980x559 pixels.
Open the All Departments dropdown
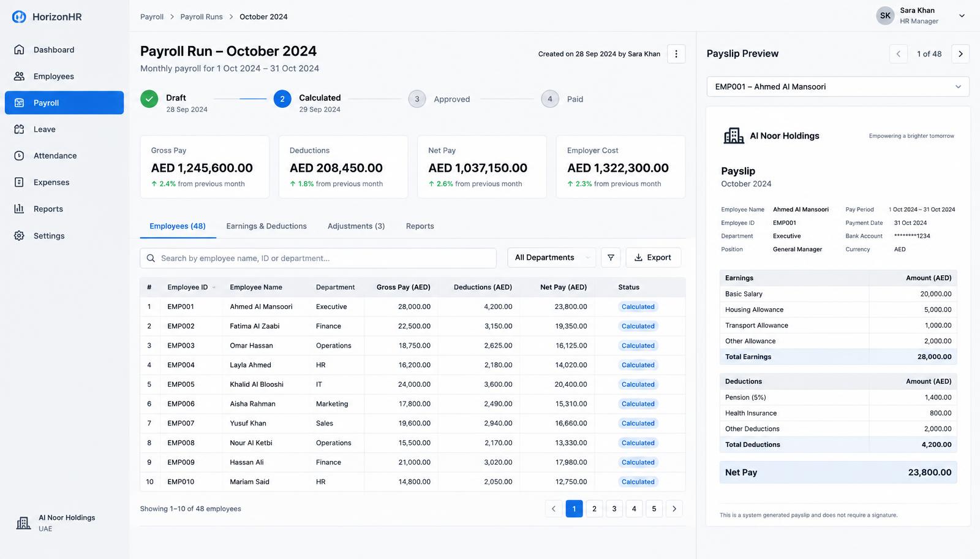coord(552,257)
